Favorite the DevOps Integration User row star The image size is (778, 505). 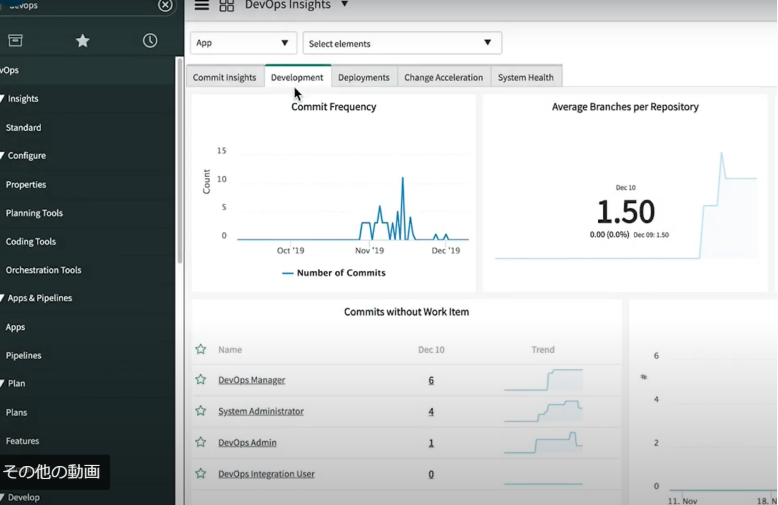click(x=200, y=473)
